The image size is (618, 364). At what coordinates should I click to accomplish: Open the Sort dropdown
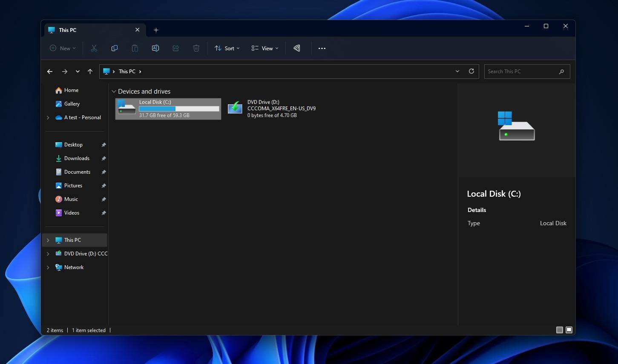[227, 48]
